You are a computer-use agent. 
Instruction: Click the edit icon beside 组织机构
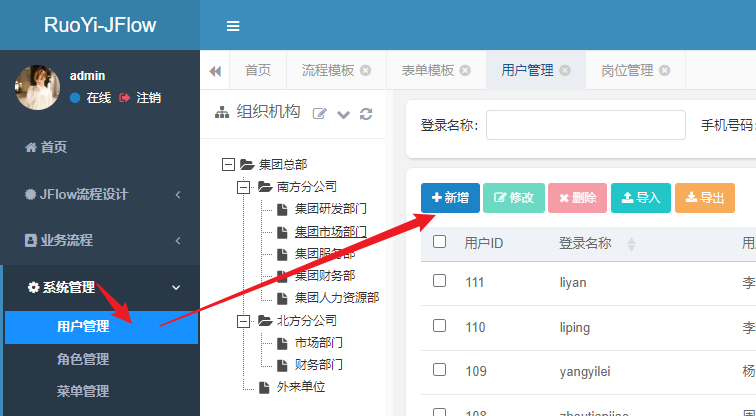[320, 114]
